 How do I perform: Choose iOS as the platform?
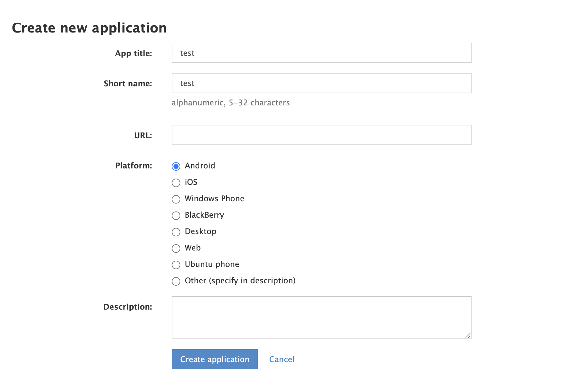[x=176, y=183]
